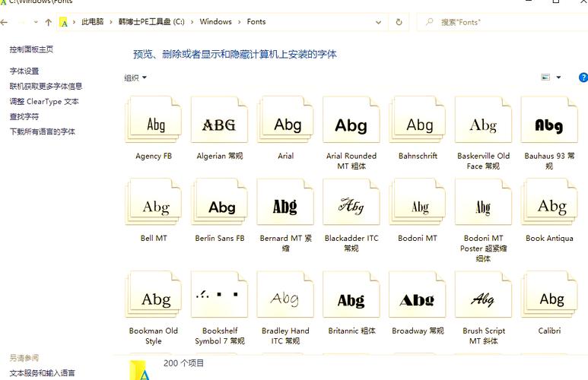588x380 pixels.
Task: Open the Calibri font family
Action: point(549,294)
